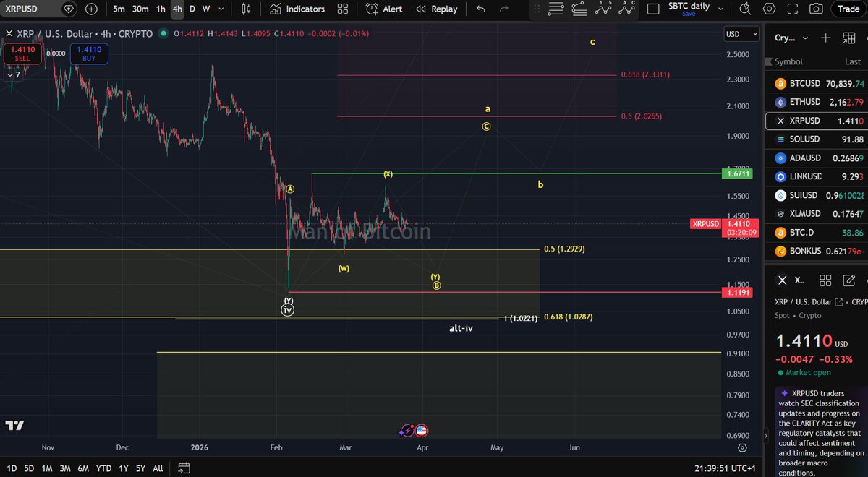Image resolution: width=868 pixels, height=477 pixels.
Task: Select the 6M date range
Action: [x=83, y=468]
